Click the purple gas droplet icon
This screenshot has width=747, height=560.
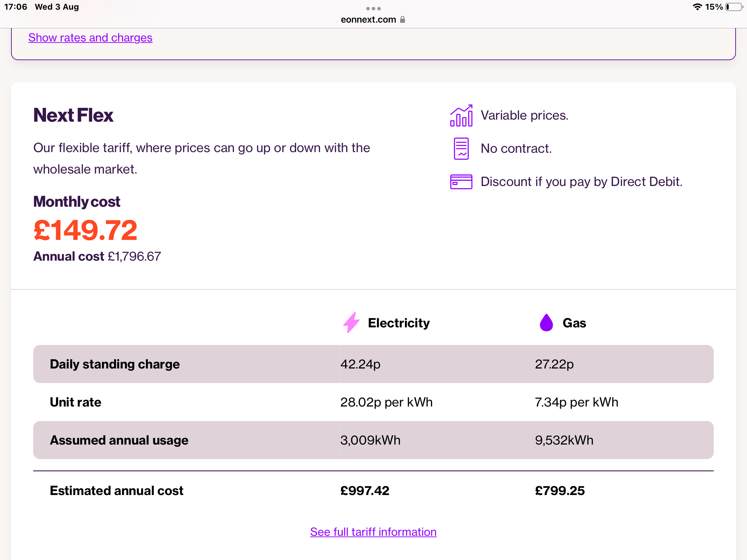(x=546, y=323)
